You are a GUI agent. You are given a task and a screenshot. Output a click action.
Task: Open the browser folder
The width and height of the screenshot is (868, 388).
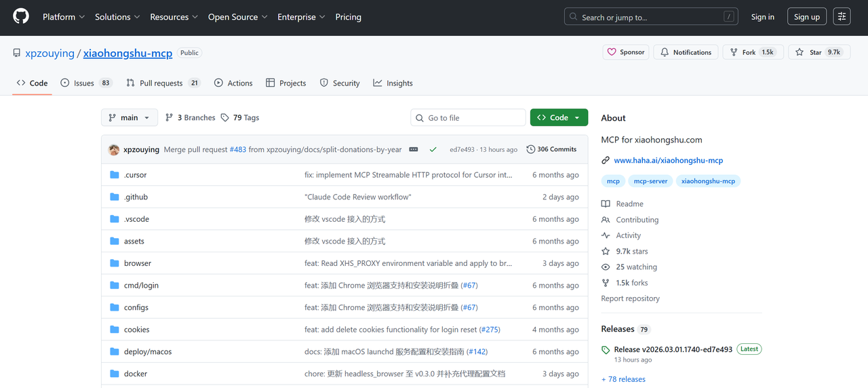coord(138,263)
